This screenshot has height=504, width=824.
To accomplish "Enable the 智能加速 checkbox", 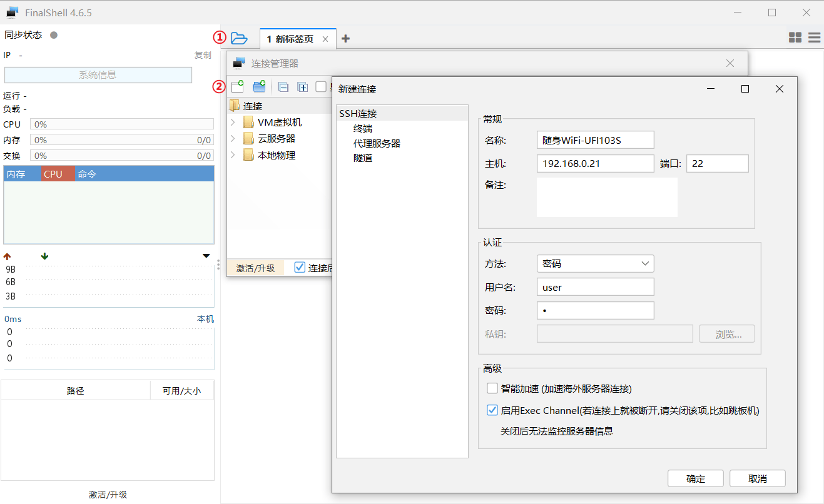I will [x=492, y=388].
